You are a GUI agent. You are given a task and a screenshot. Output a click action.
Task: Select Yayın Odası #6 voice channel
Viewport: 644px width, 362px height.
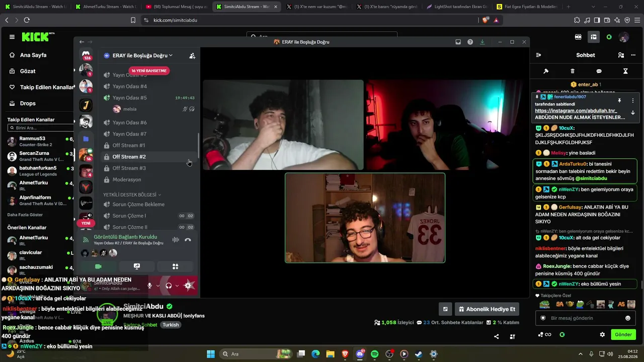click(x=149, y=123)
